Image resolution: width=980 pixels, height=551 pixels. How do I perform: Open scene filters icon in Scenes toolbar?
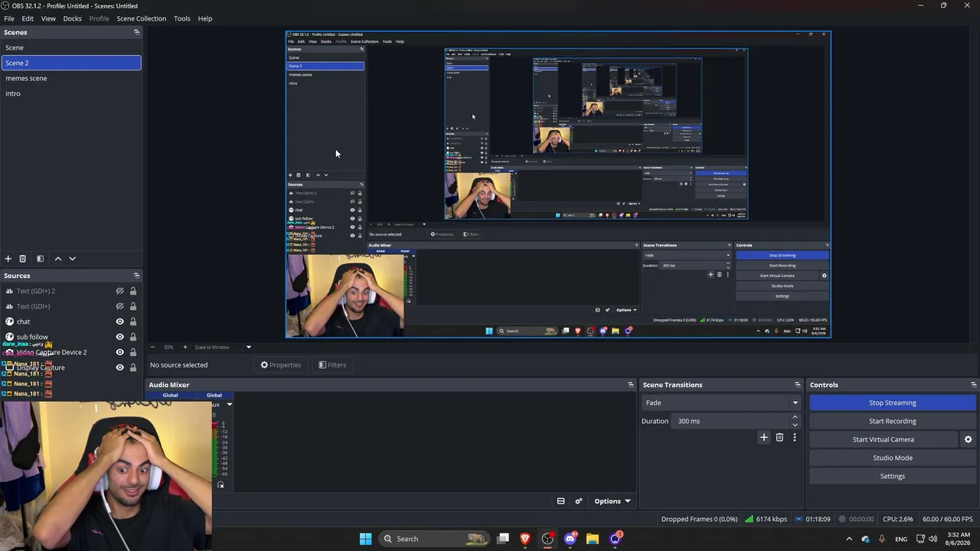(40, 259)
